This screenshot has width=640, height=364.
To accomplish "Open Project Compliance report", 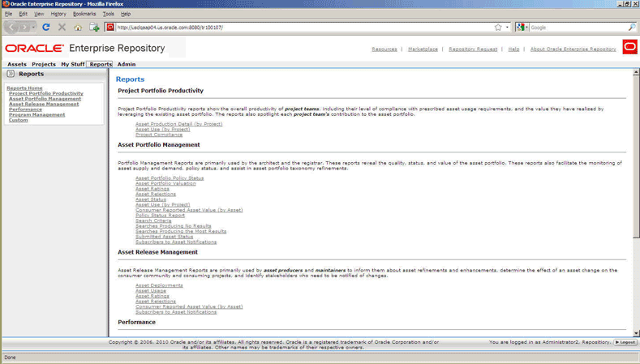I will click(159, 135).
